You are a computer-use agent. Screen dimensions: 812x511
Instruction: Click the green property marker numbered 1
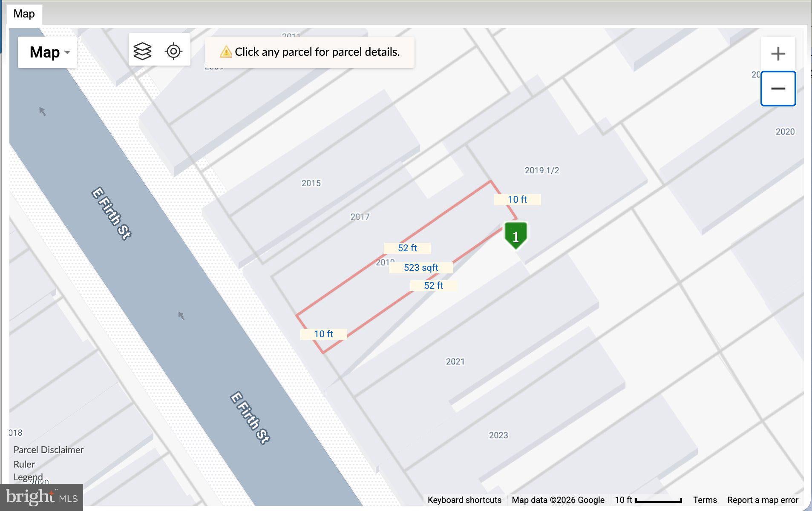pyautogui.click(x=515, y=235)
